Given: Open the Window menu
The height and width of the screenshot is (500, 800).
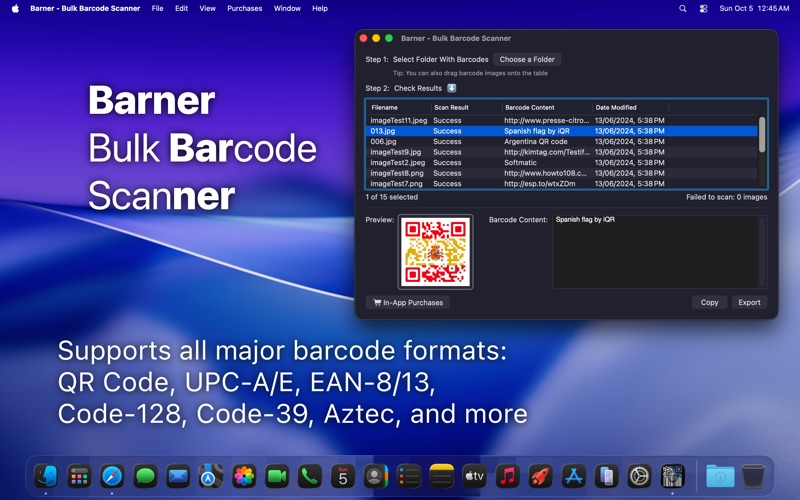Looking at the screenshot, I should [x=287, y=8].
